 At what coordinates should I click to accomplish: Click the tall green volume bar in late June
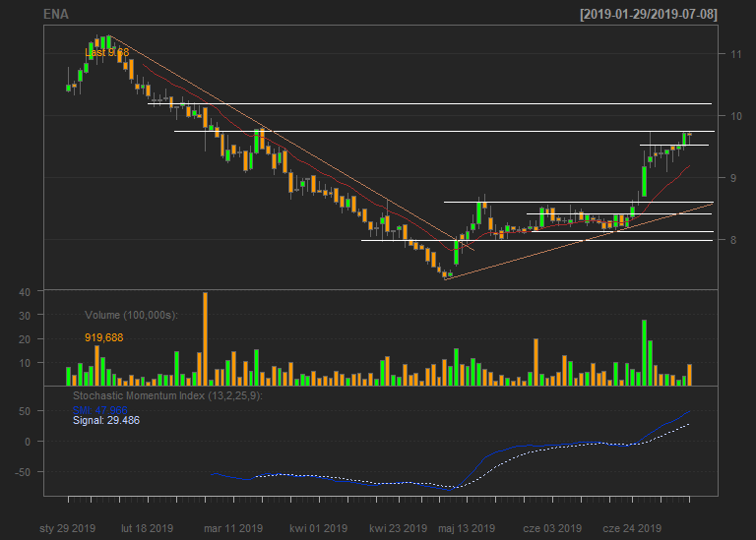tap(644, 352)
